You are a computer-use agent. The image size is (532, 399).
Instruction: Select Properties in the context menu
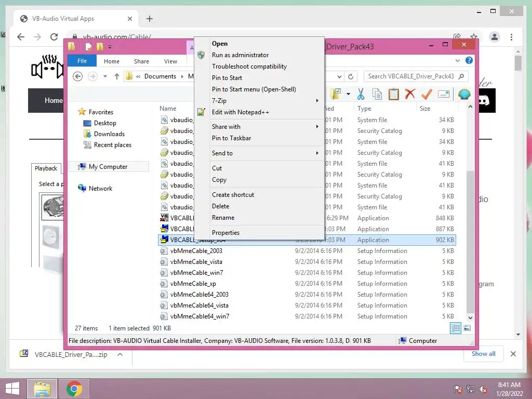[259, 233]
